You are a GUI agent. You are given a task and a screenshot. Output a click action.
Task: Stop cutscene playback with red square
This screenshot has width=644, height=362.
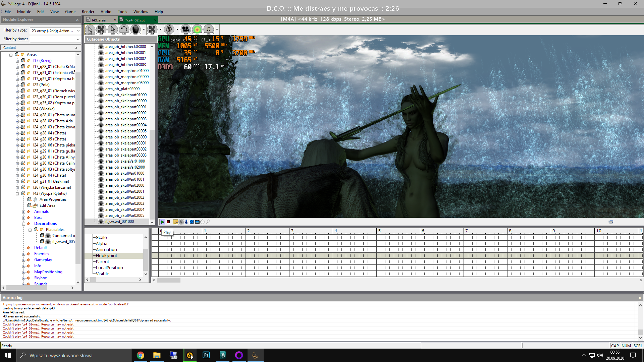[x=168, y=222]
